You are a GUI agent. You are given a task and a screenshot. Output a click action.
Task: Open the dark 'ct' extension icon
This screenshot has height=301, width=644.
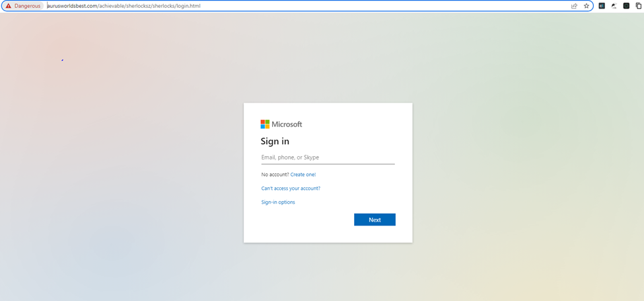602,6
